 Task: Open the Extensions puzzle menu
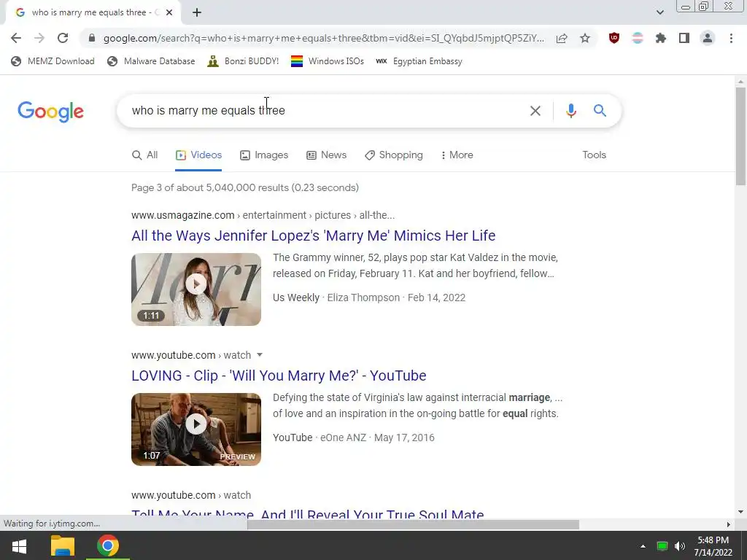(x=661, y=38)
